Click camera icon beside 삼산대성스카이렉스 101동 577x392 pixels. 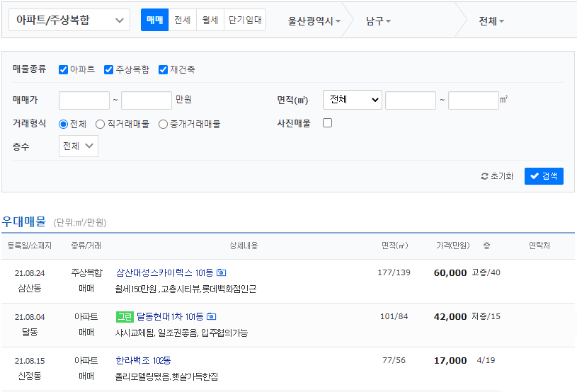(221, 272)
